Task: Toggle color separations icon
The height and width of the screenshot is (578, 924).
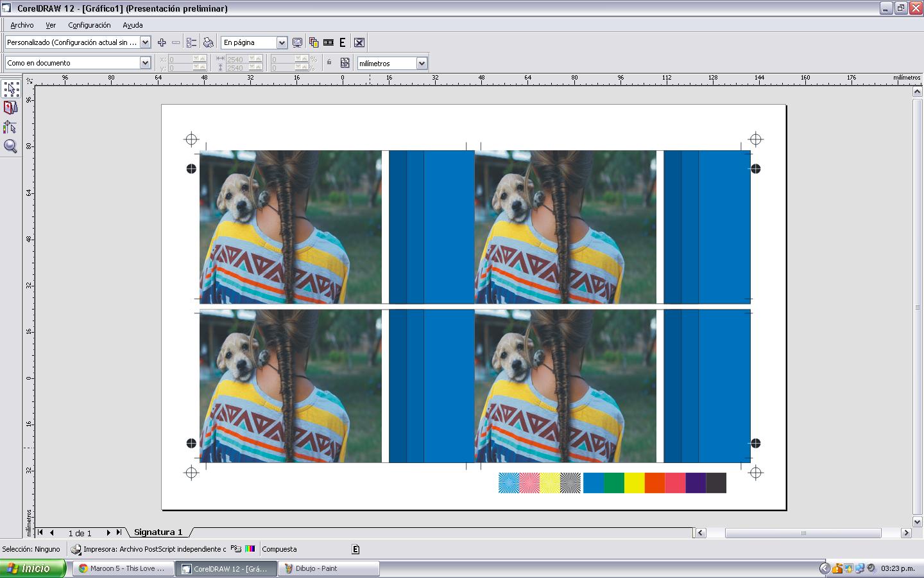Action: [314, 42]
